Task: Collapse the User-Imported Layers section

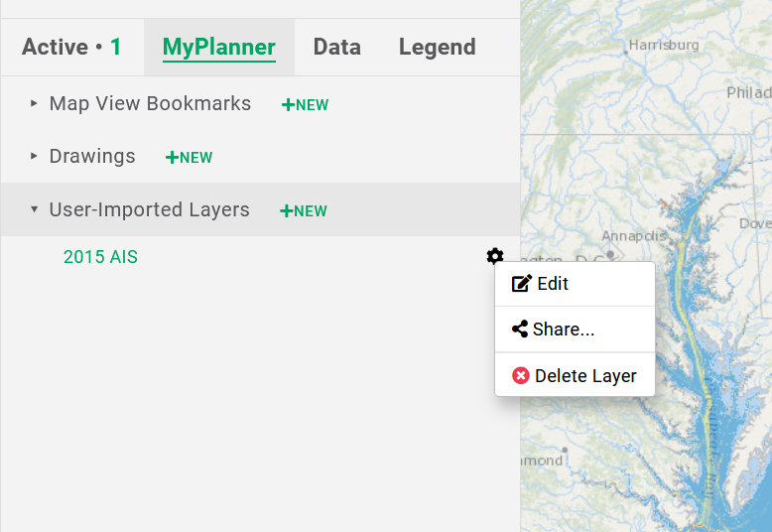Action: pos(34,209)
